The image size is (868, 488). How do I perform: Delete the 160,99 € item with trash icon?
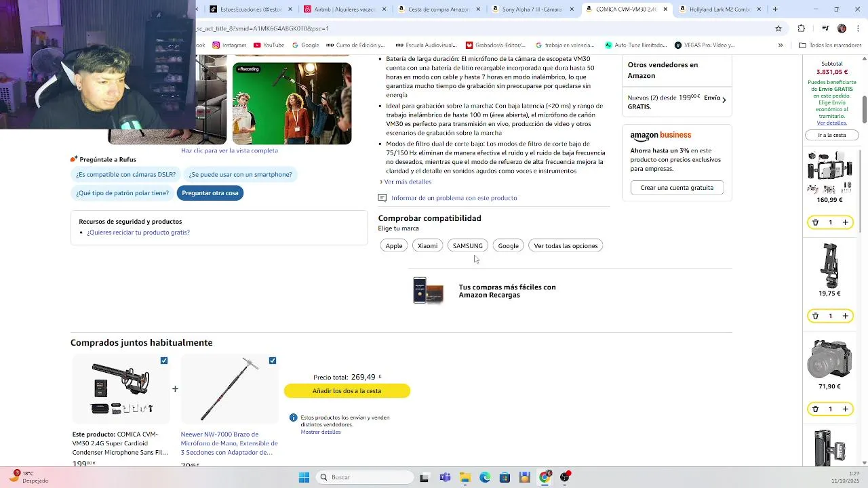[815, 222]
